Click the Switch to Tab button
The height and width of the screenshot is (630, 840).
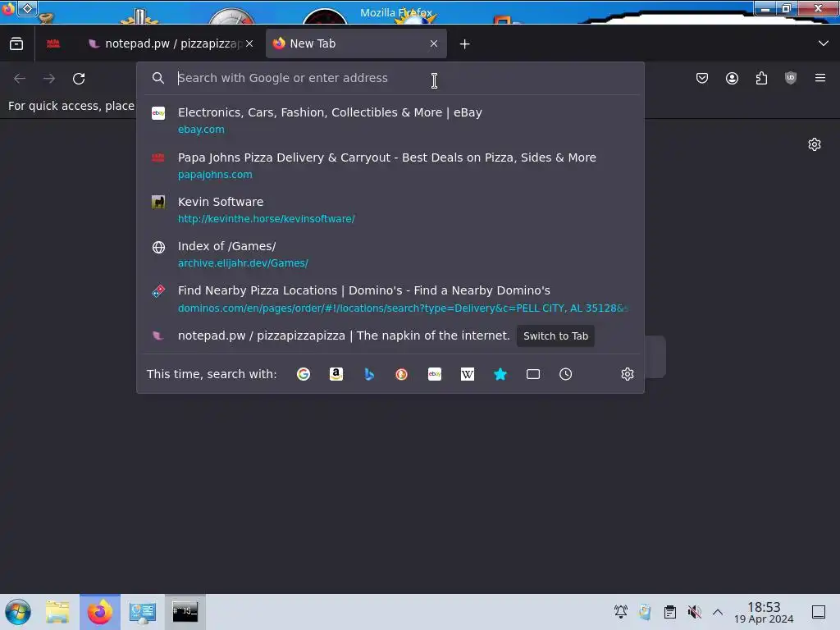click(x=555, y=336)
